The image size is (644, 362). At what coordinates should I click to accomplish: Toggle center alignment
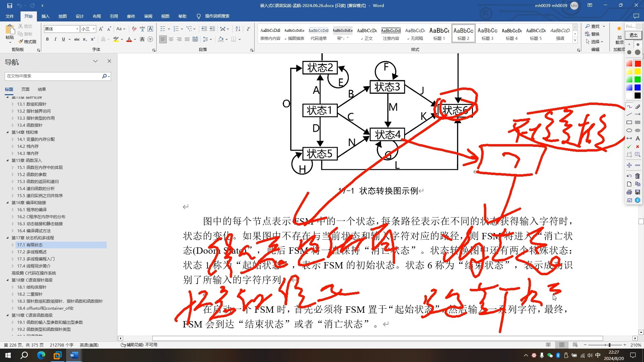[x=171, y=40]
